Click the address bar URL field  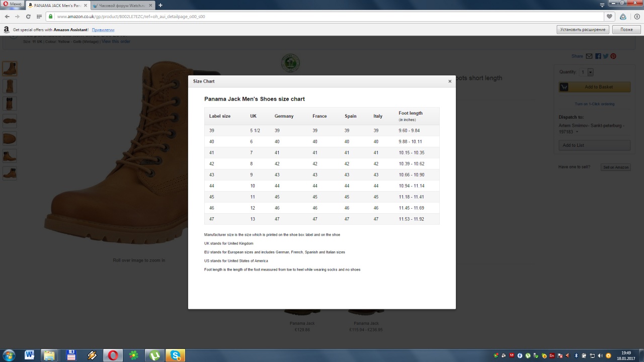click(302, 17)
